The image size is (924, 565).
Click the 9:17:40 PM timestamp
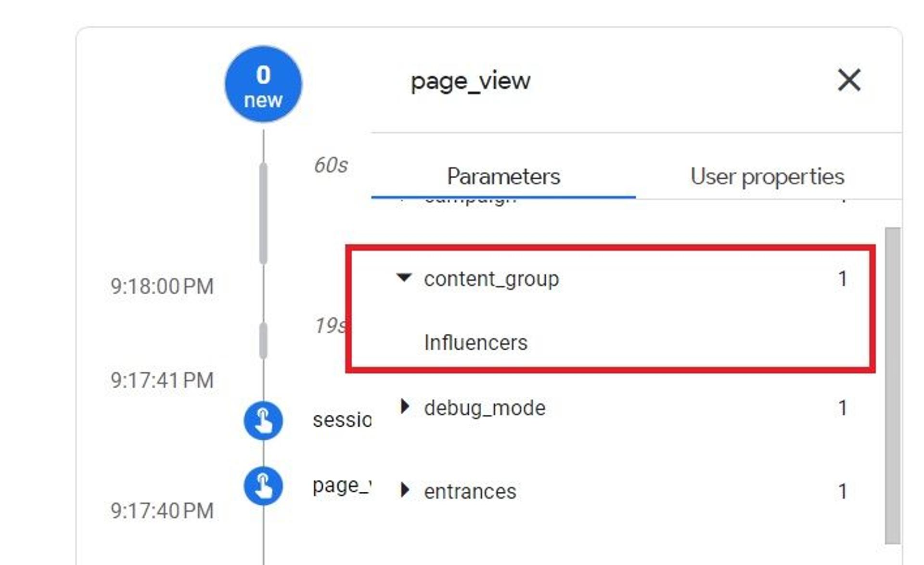[162, 511]
